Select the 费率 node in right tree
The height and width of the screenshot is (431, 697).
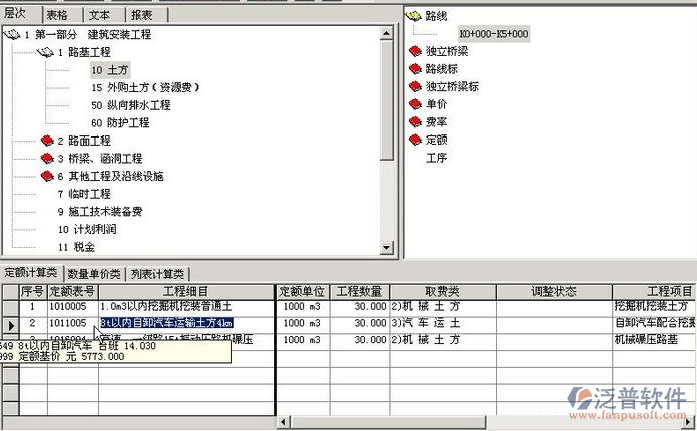[x=436, y=122]
